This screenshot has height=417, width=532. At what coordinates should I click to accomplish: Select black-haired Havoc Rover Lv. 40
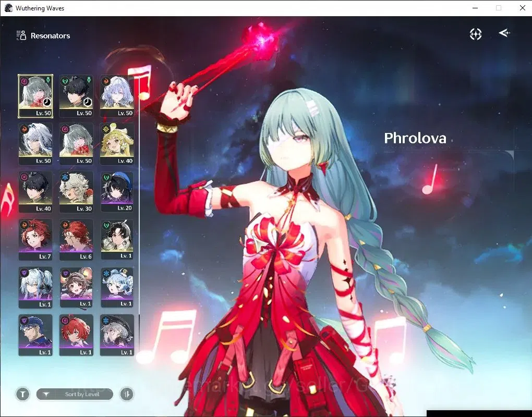coord(35,192)
